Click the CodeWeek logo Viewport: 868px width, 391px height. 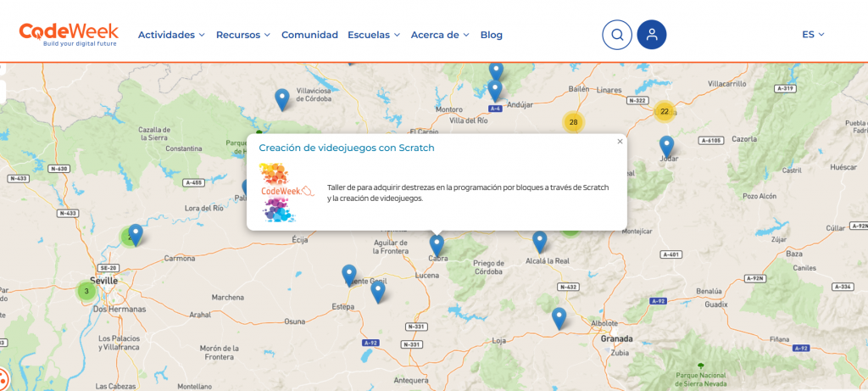pos(69,35)
